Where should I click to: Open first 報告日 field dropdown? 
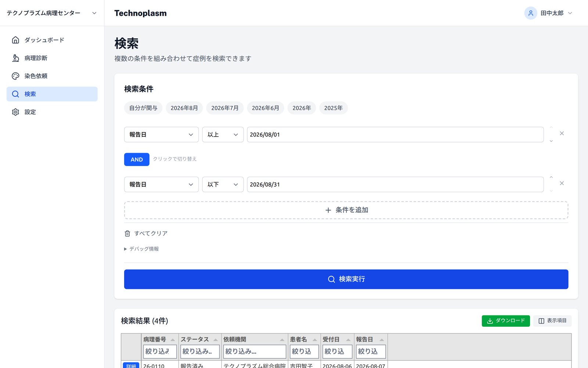[161, 135]
